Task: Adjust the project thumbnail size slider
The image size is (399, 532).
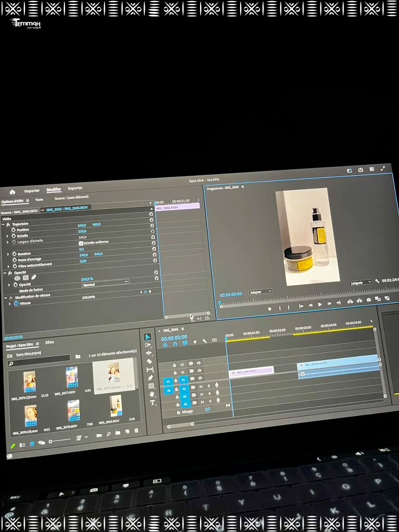Action: coord(51,441)
